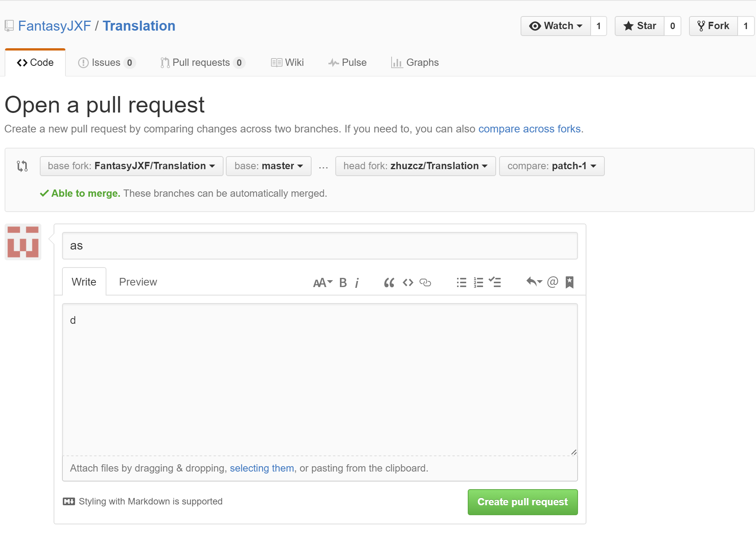Open the Pull requests tab

pyautogui.click(x=203, y=62)
